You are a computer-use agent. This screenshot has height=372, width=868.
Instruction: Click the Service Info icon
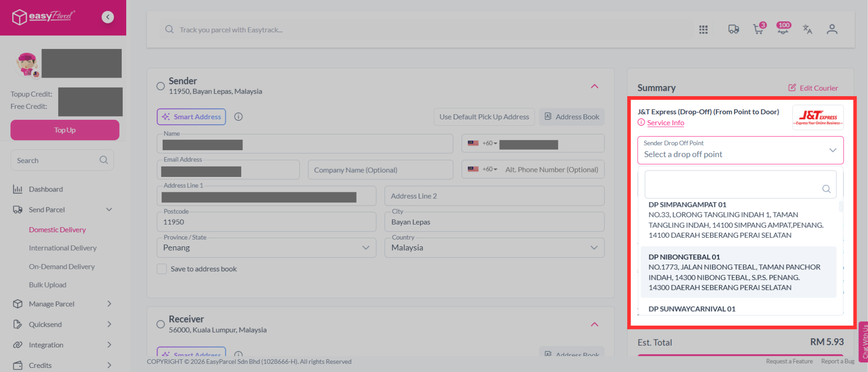tap(641, 122)
